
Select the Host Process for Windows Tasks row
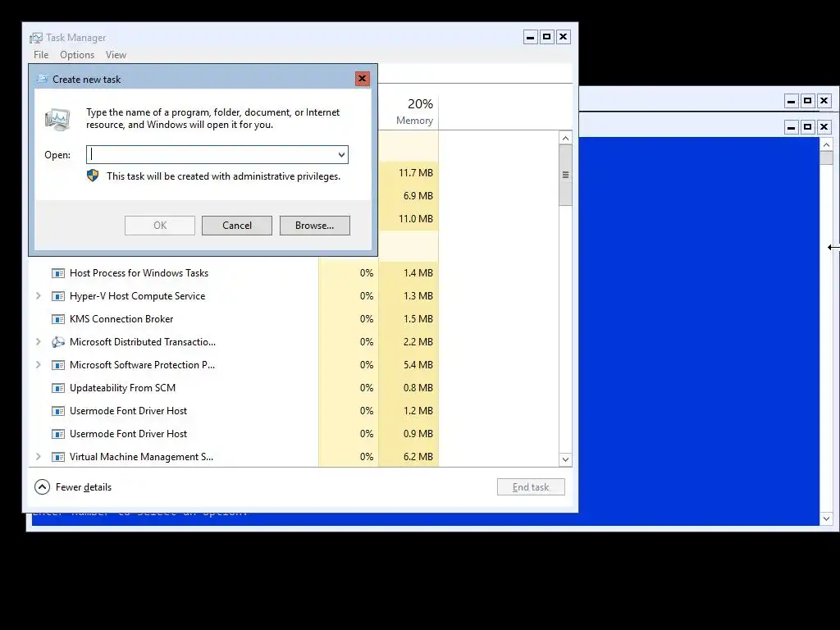coord(234,273)
